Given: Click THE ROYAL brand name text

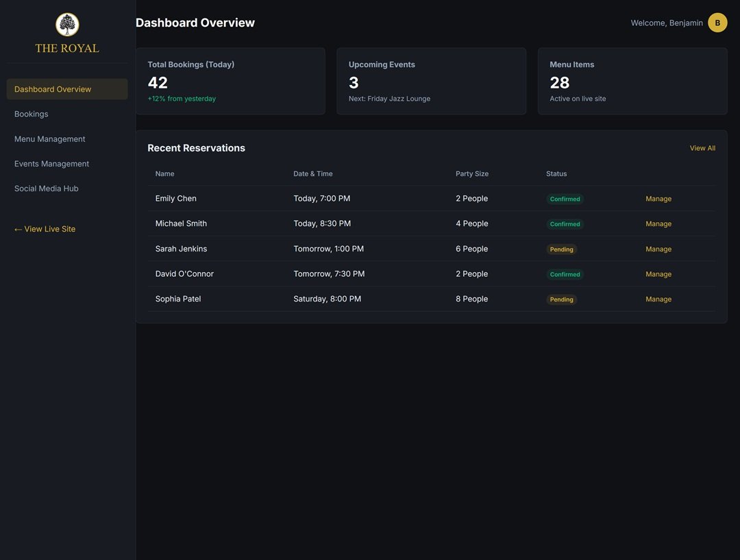Looking at the screenshot, I should coord(67,48).
